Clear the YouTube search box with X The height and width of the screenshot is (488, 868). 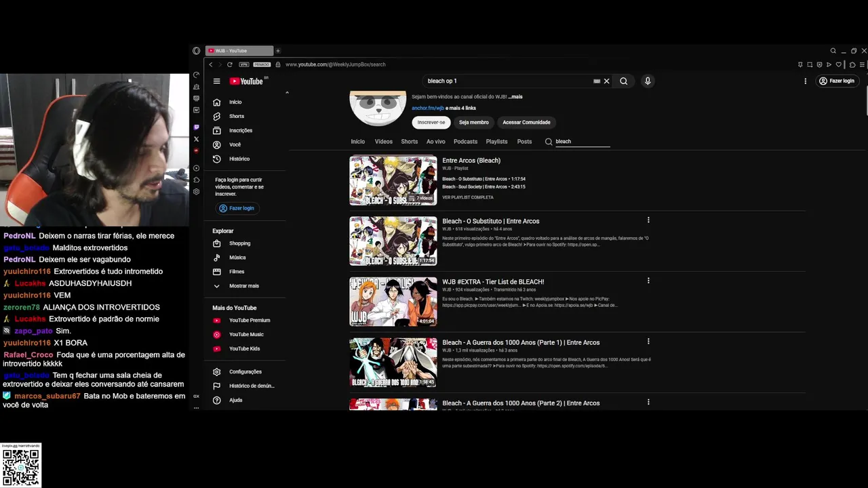coord(606,81)
